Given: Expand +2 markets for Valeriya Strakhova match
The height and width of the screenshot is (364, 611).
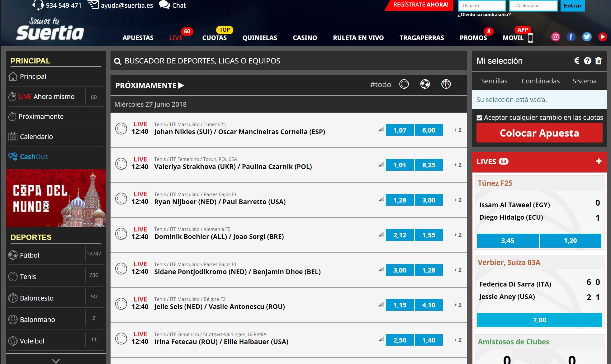Looking at the screenshot, I should (457, 165).
